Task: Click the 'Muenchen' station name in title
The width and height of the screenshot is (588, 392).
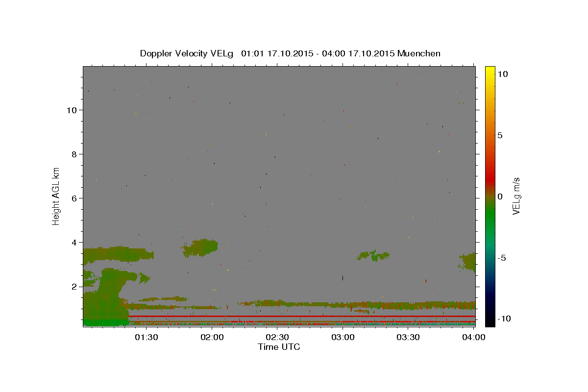Action: [419, 53]
